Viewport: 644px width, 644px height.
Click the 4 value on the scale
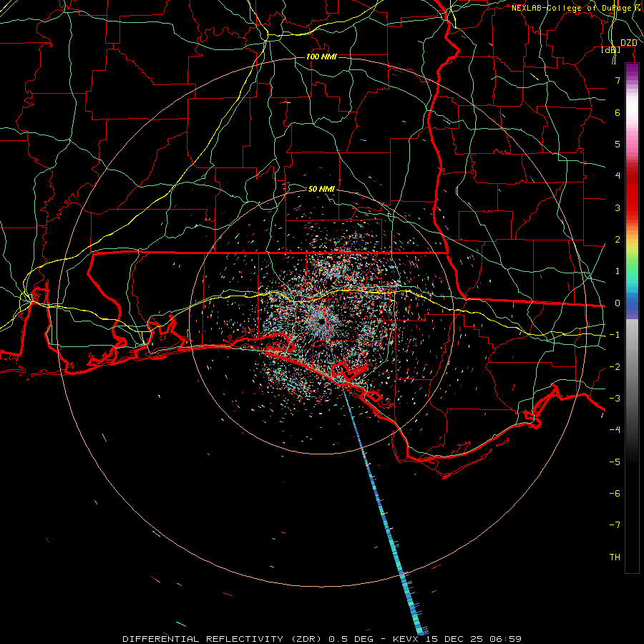point(618,176)
